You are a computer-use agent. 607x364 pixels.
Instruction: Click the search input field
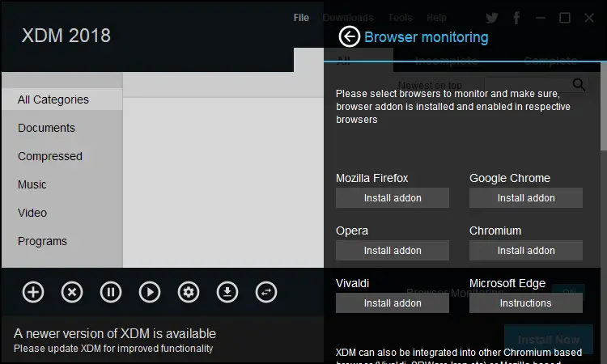pyautogui.click(x=527, y=85)
